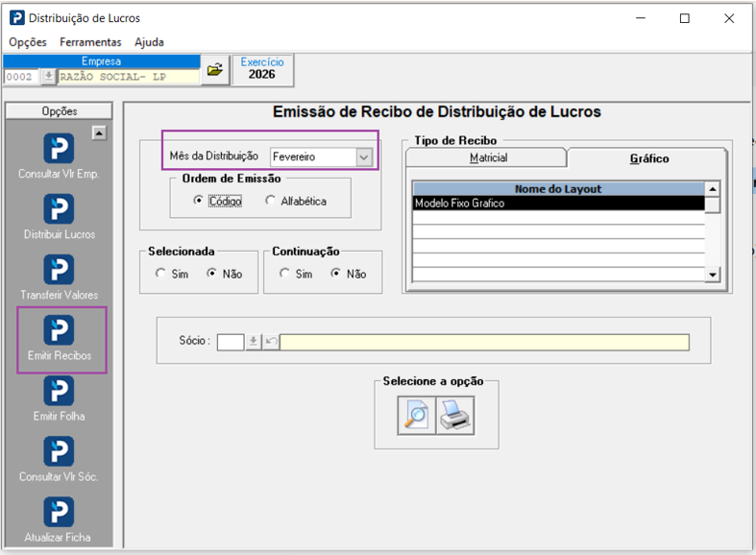Switch to the Matricial tab
The width and height of the screenshot is (756, 555).
coord(486,158)
